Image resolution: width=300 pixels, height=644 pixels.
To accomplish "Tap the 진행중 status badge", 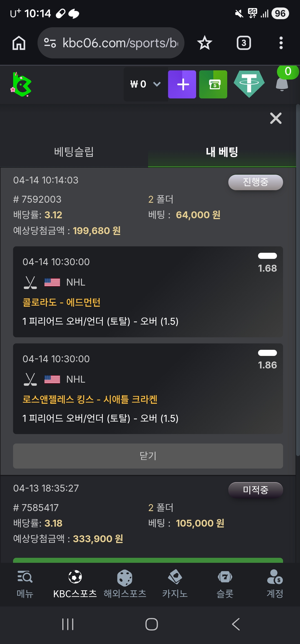I will 255,182.
